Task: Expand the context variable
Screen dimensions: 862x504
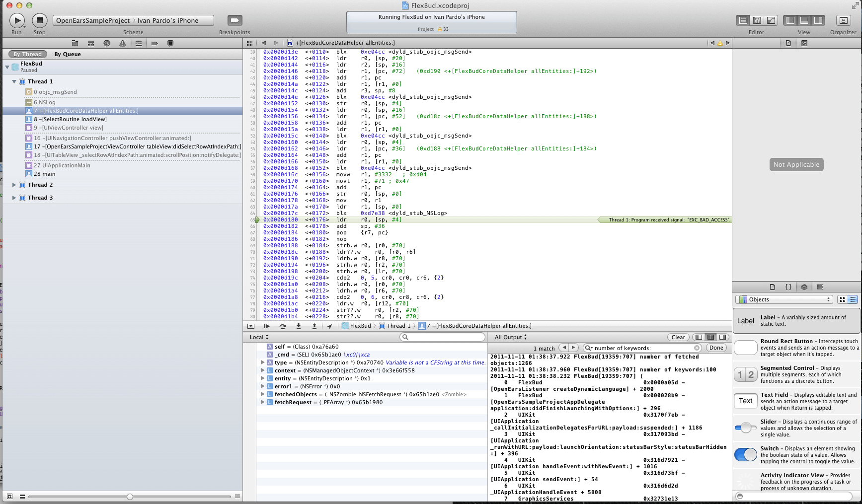Action: (x=262, y=370)
